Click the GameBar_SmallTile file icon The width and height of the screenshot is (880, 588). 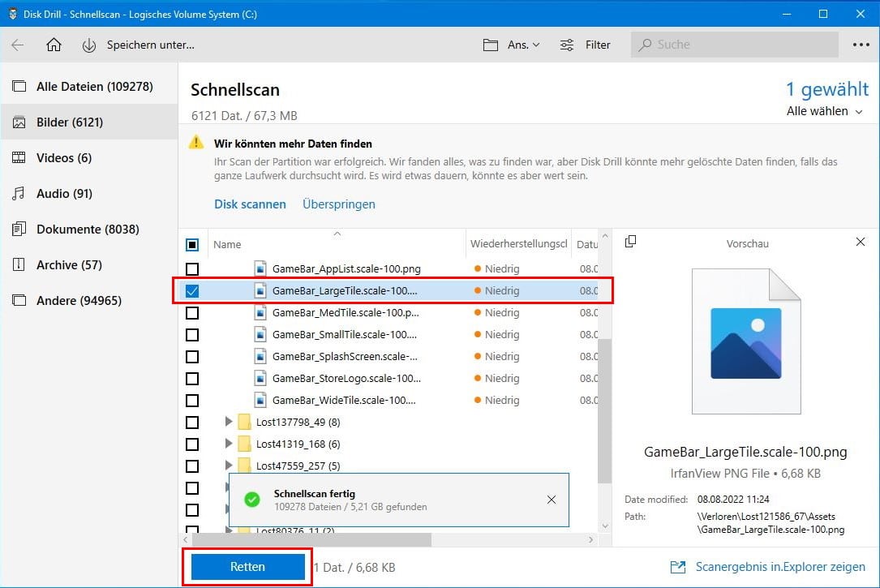[x=260, y=334]
